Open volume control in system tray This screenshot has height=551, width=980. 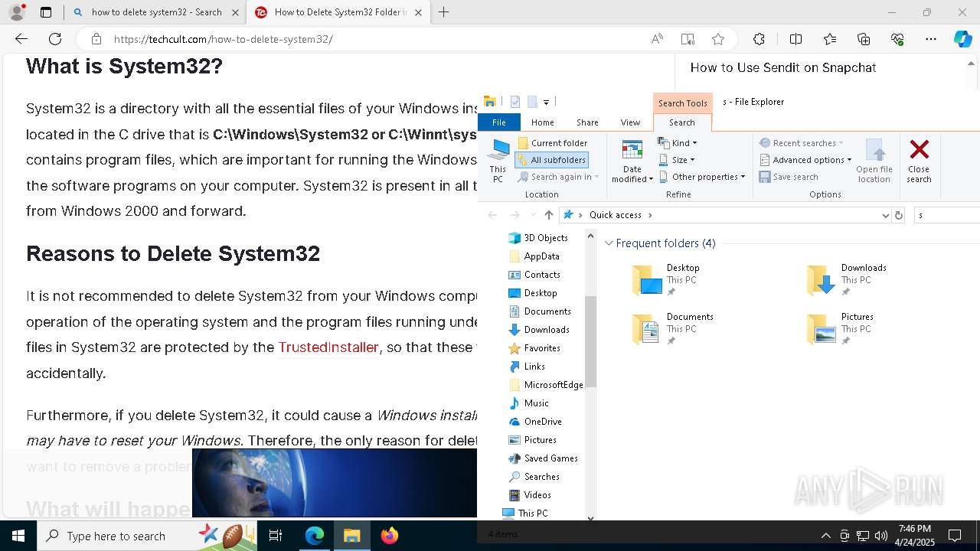tap(880, 536)
